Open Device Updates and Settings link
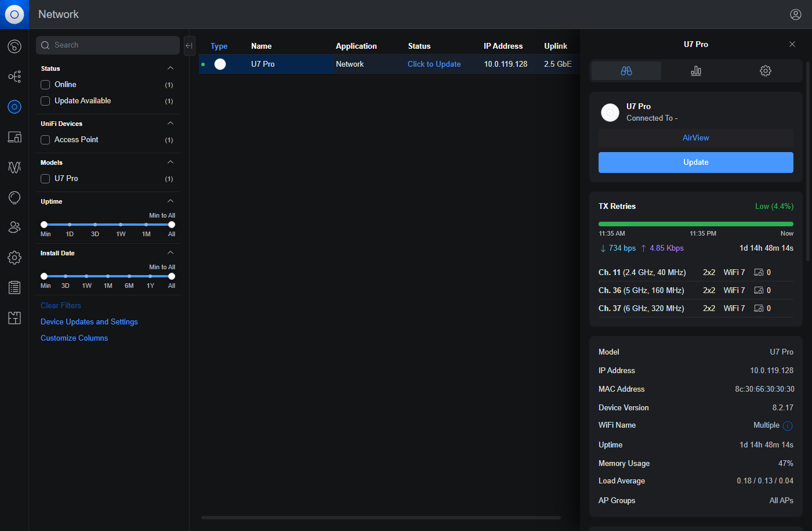 tap(89, 322)
